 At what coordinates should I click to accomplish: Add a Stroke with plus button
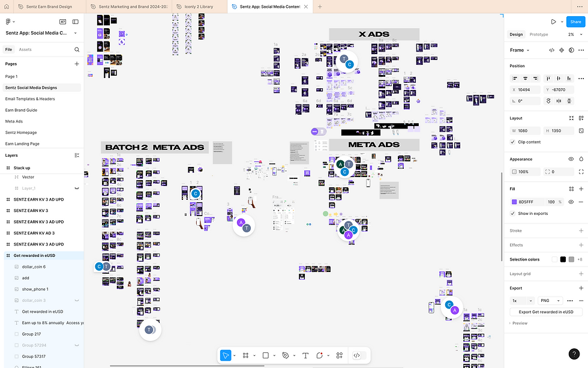(x=581, y=231)
